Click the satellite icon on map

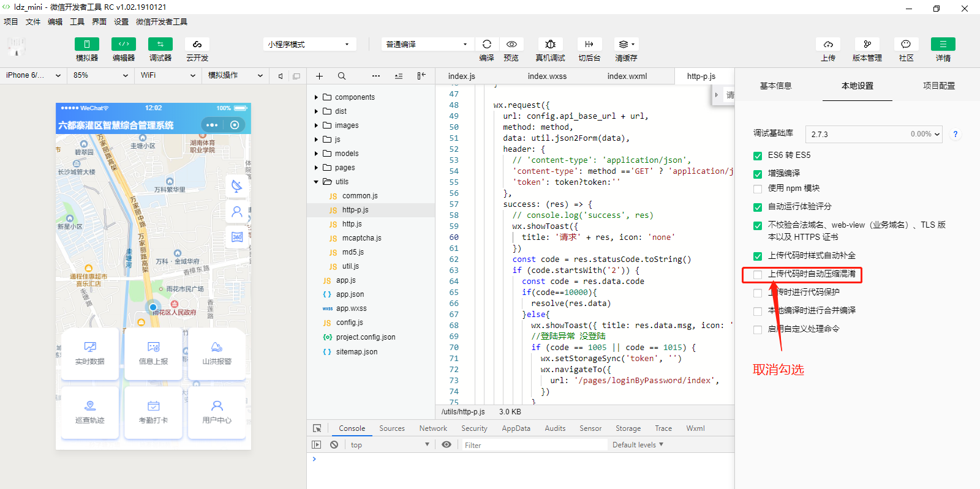pyautogui.click(x=237, y=186)
